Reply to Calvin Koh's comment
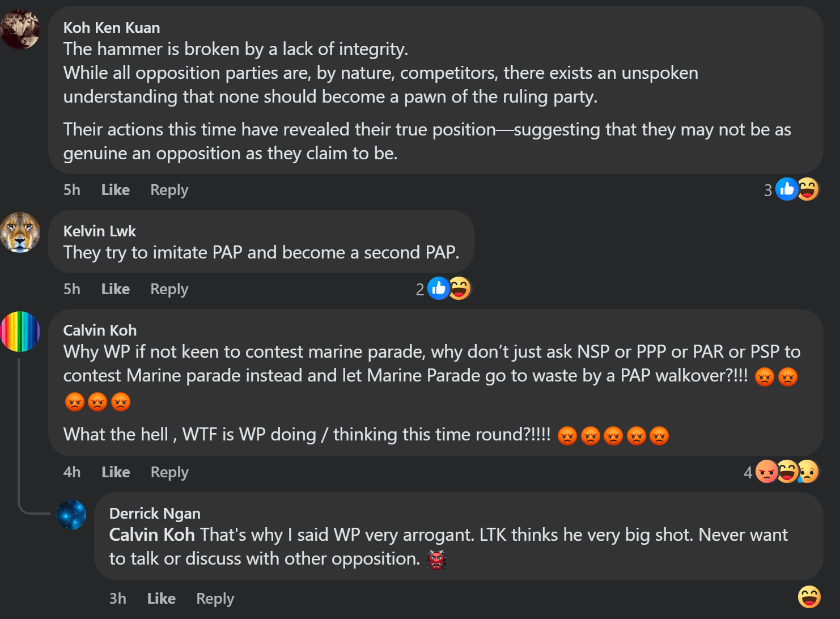840x619 pixels. pyautogui.click(x=169, y=472)
